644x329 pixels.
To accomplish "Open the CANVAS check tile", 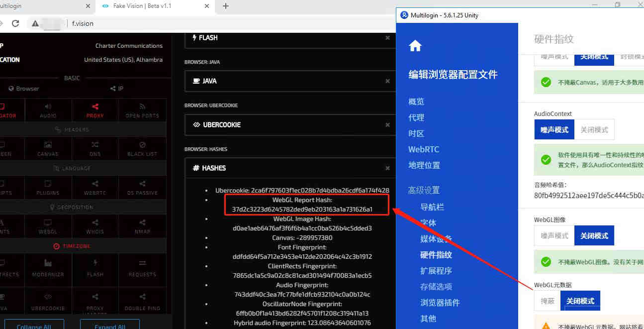I will pyautogui.click(x=48, y=149).
